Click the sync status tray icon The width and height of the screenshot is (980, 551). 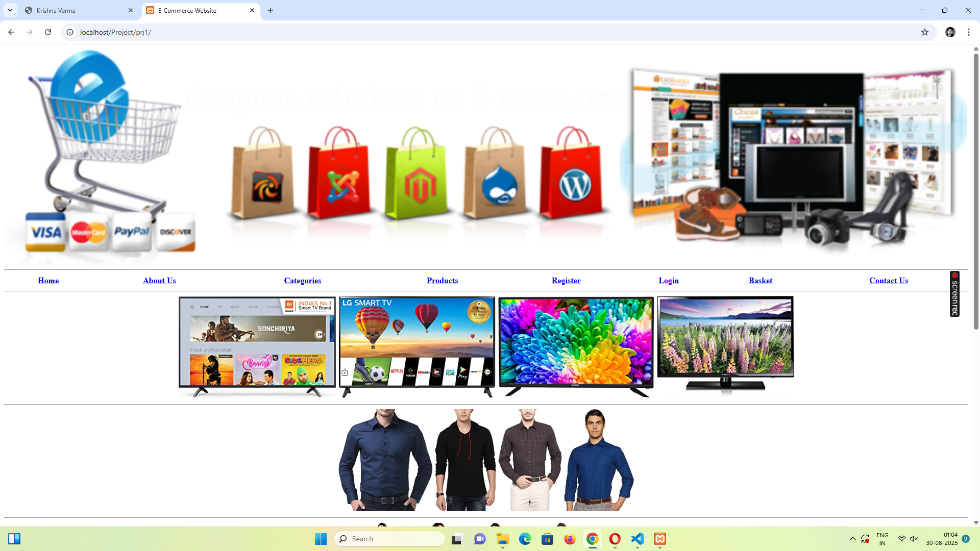coord(865,539)
